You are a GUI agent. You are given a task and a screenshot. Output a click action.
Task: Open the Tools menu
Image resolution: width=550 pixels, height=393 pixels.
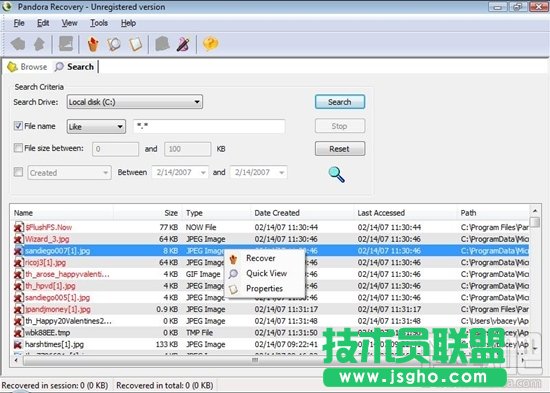click(x=99, y=23)
